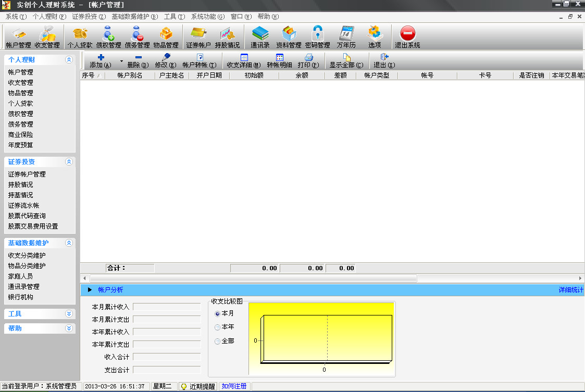Open 收支详细(M) toolbar button
The width and height of the screenshot is (585, 392).
click(x=244, y=61)
